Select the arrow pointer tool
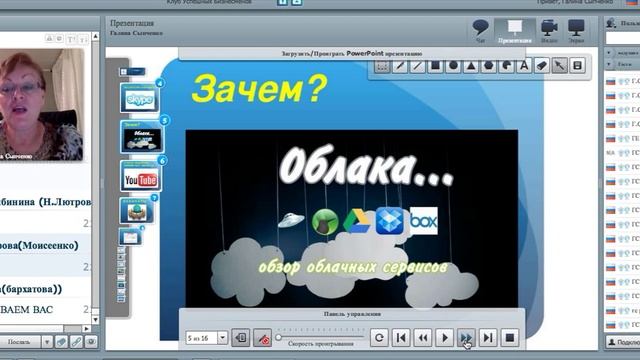640x360 pixels. [560, 66]
